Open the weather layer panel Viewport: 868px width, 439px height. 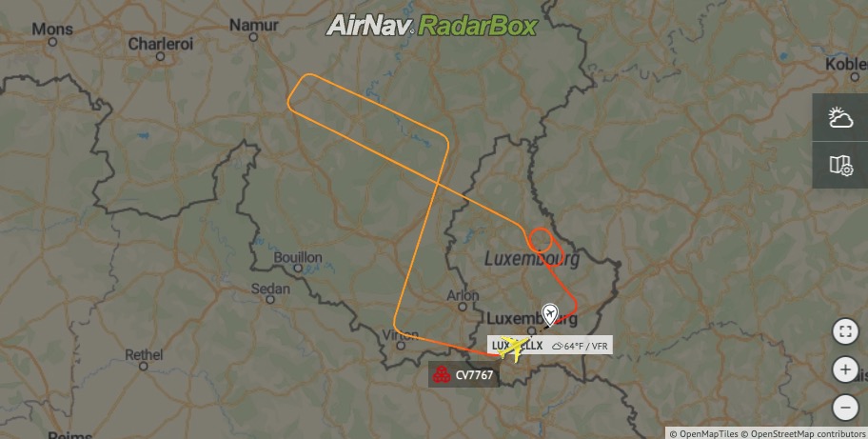point(840,117)
